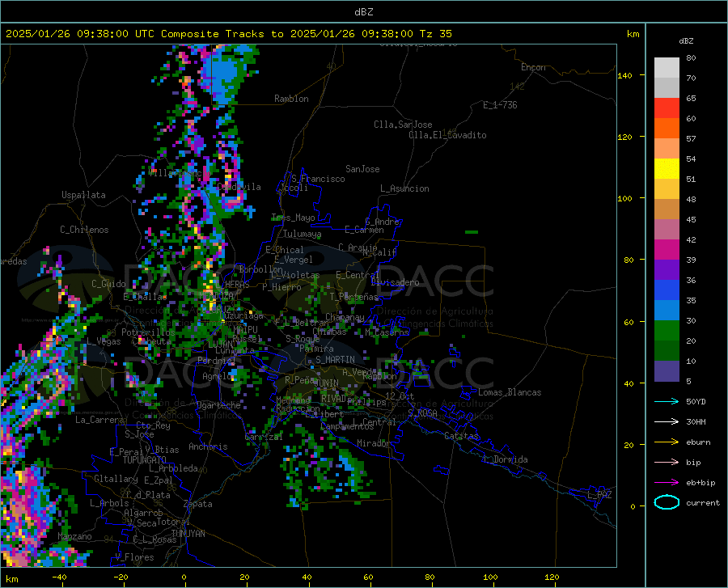Click the Encon label on map
Screen dimensions: 728x588
click(x=534, y=67)
